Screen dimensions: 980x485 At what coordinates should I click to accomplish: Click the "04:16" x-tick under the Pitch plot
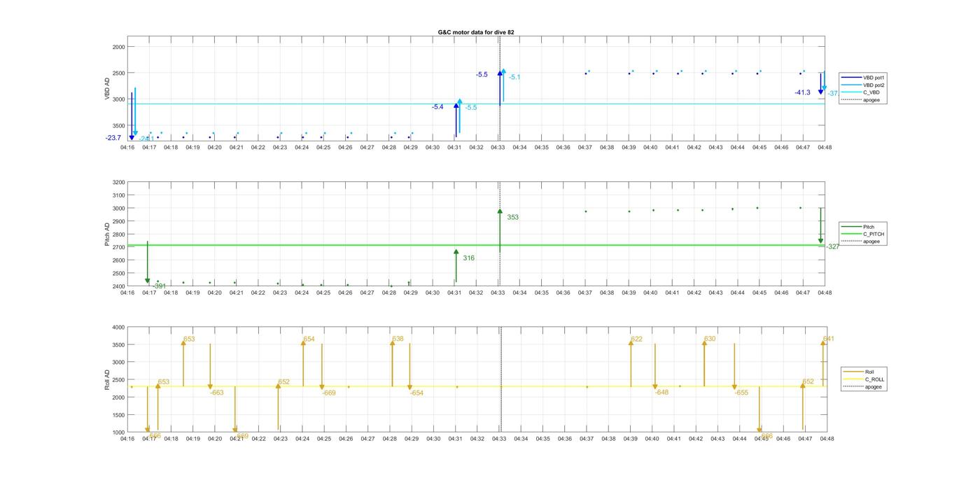click(127, 293)
